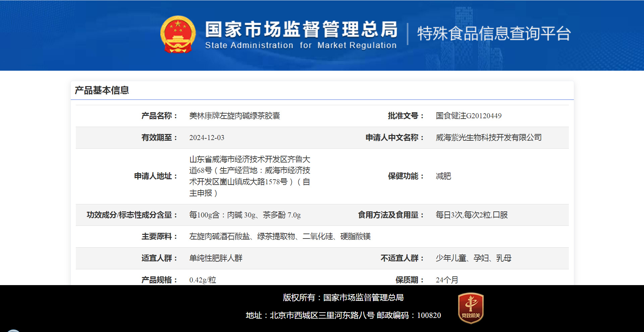Select suitable group 单纯性肥胖人群
The image size is (644, 332).
pos(216,258)
